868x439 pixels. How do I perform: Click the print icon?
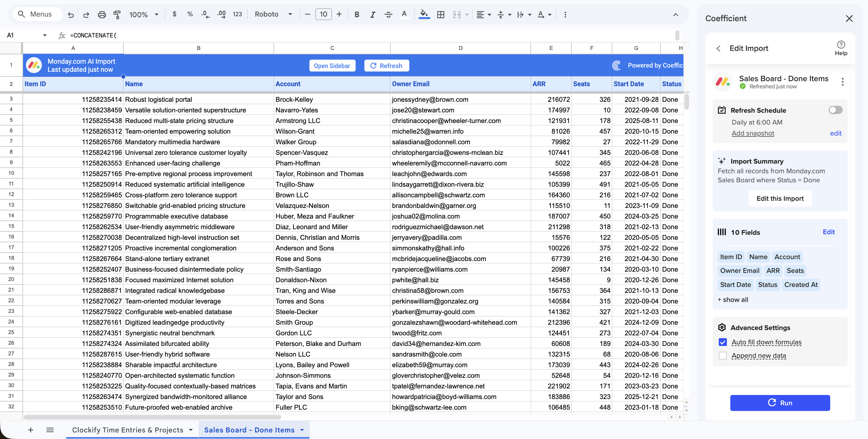pos(102,14)
